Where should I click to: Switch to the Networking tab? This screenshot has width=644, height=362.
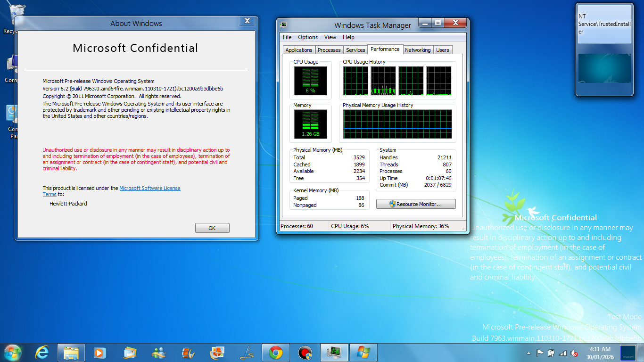pos(418,50)
